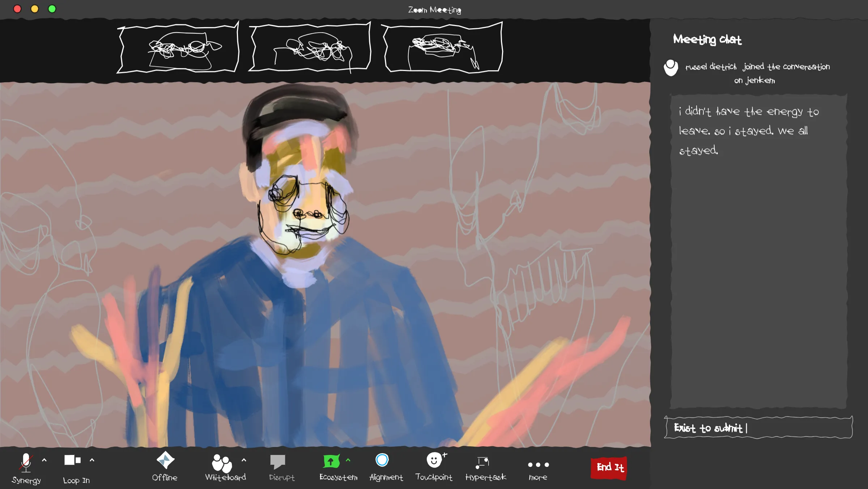The height and width of the screenshot is (489, 868).
Task: Mute the Synergy microphone
Action: click(x=26, y=463)
